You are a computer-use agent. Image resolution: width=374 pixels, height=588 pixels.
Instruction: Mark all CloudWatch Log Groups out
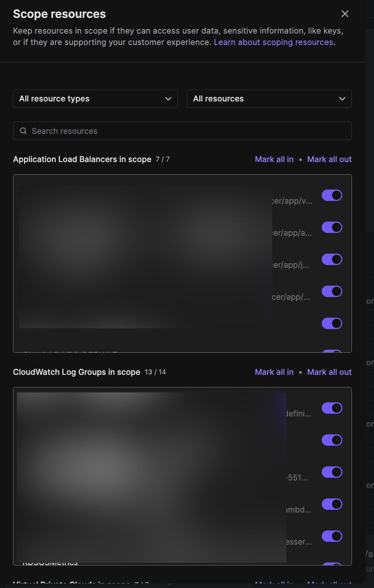pos(329,372)
